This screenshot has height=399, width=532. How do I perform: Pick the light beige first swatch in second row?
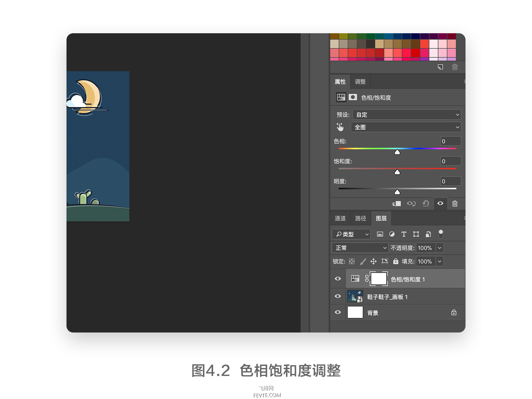[334, 44]
